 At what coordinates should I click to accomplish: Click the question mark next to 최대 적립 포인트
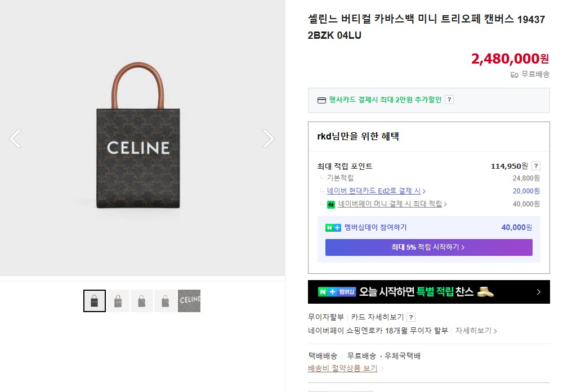point(535,165)
